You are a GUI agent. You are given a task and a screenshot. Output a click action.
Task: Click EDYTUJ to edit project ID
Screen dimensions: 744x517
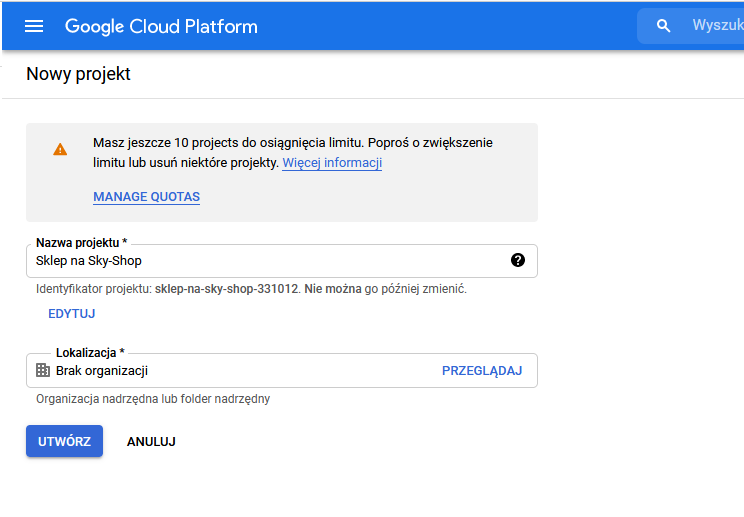(72, 314)
